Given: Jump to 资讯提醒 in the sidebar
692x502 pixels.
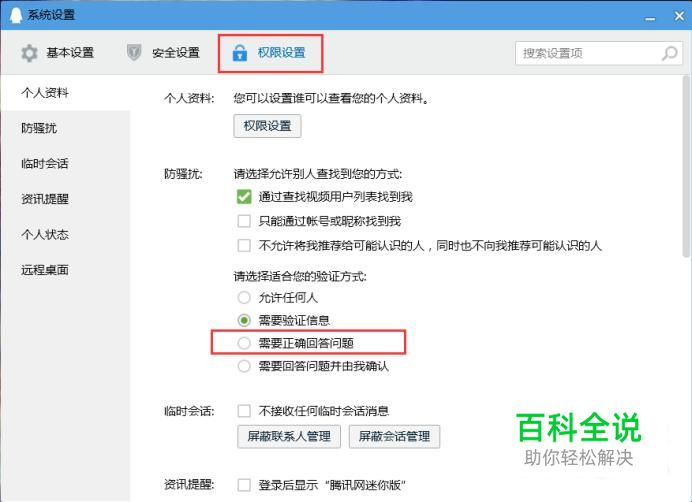Looking at the screenshot, I should click(x=65, y=199).
